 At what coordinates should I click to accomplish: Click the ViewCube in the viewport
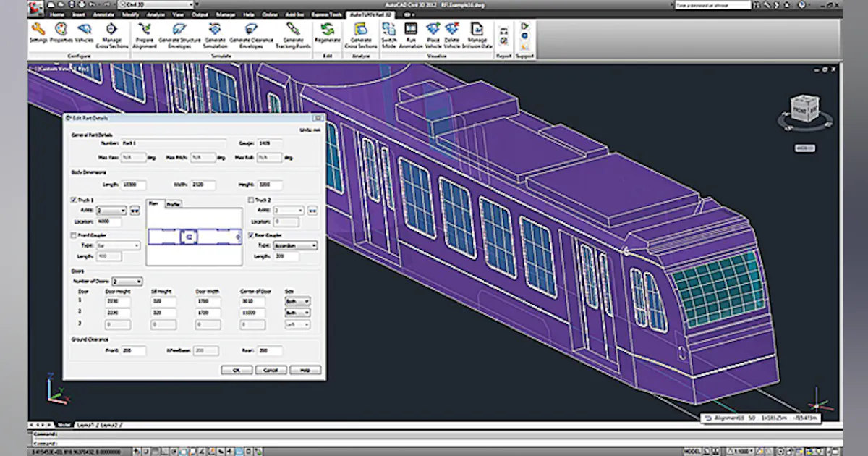[804, 109]
